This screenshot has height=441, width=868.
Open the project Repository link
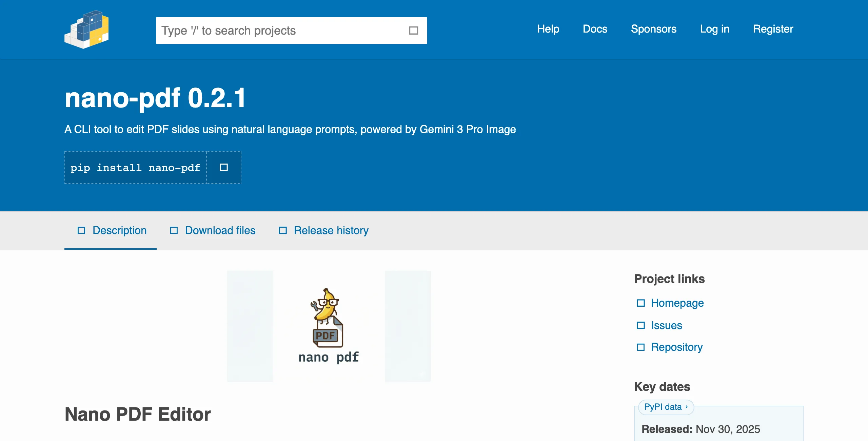tap(677, 347)
